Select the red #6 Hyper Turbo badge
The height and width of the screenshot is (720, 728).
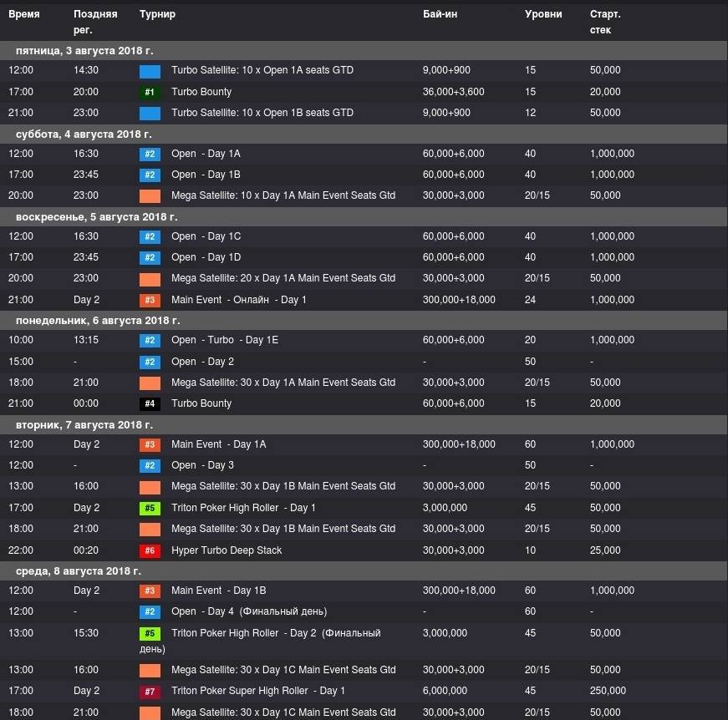(150, 550)
